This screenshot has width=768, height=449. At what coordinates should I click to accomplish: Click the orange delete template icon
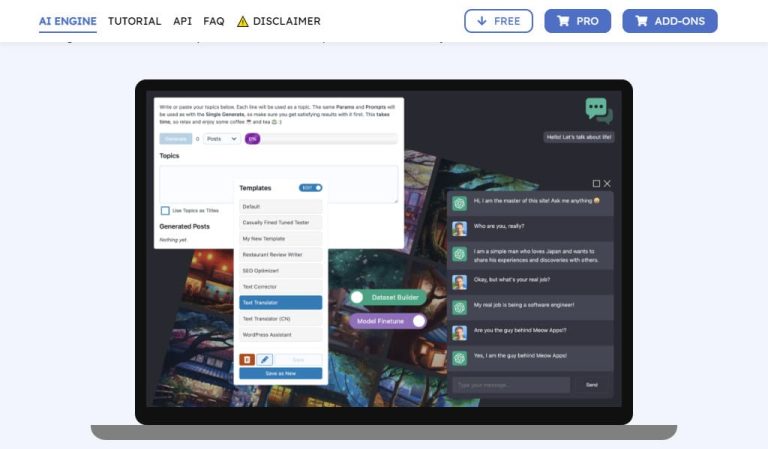tap(247, 360)
